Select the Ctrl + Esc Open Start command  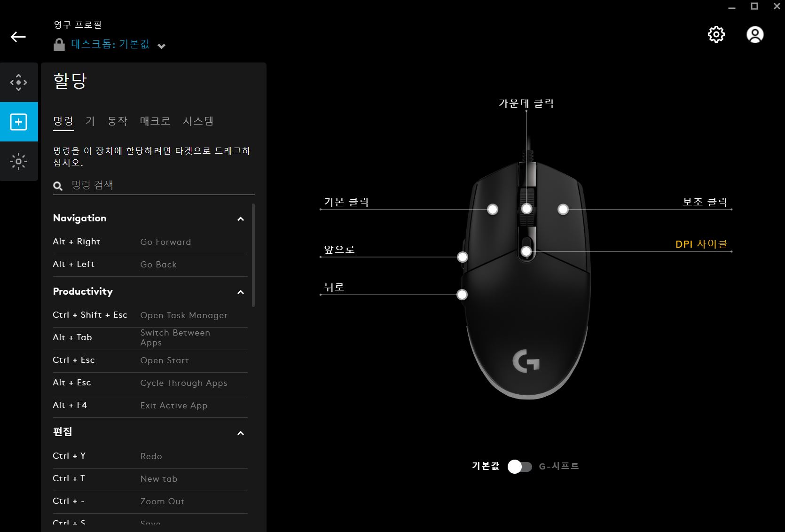tap(150, 360)
